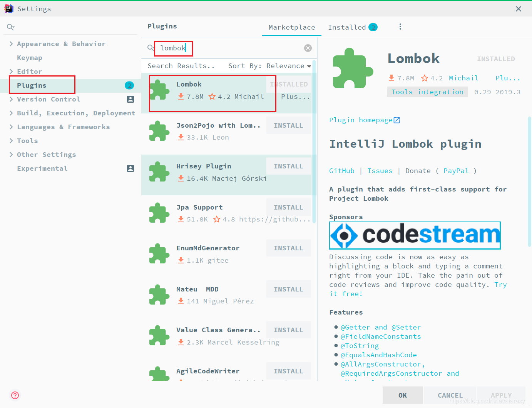Click the plugin details vertical scrollbar
532x408 pixels.
pos(530,182)
